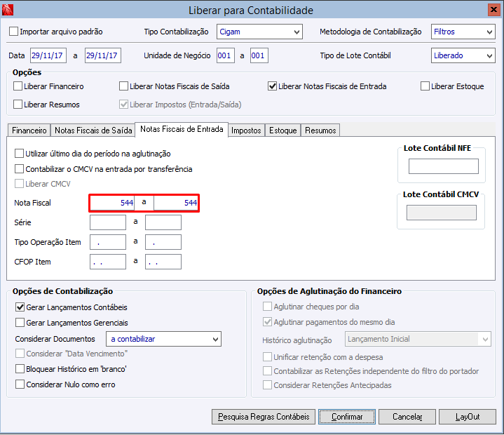This screenshot has width=504, height=435.
Task: Focus CFOP Item start field
Action: 108,262
